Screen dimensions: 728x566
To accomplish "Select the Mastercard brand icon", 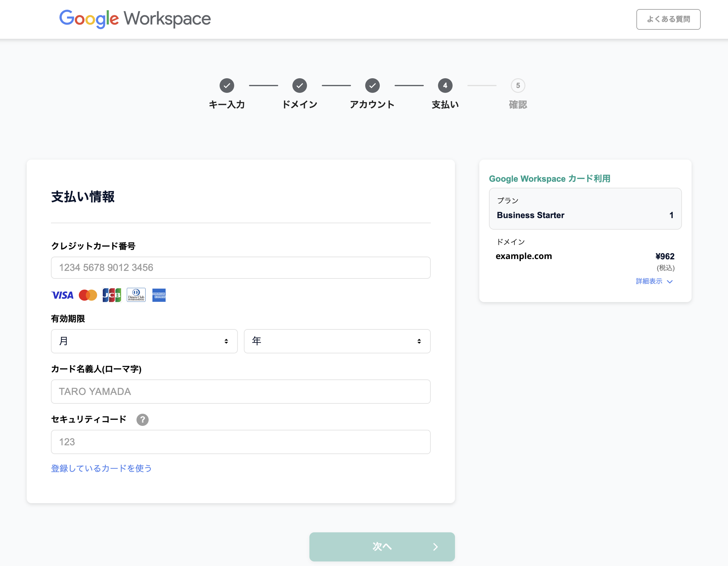I will pos(88,295).
